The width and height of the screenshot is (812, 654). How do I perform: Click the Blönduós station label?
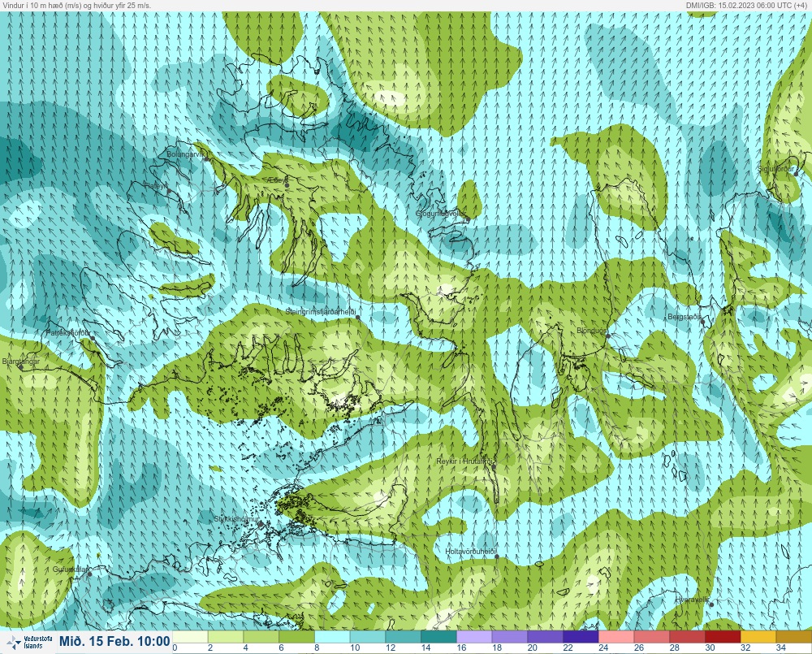(591, 330)
